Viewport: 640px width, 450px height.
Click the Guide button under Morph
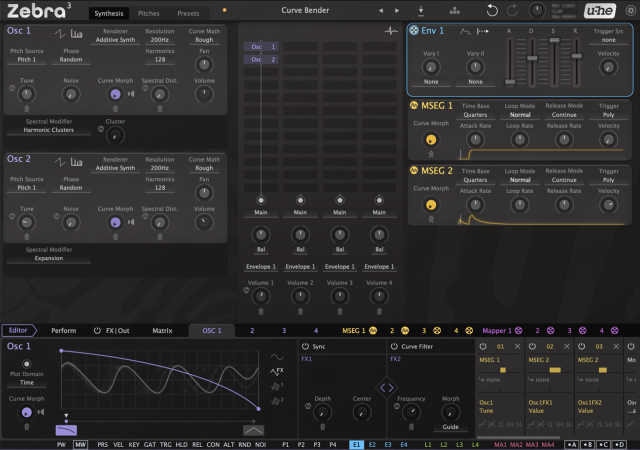(x=450, y=427)
